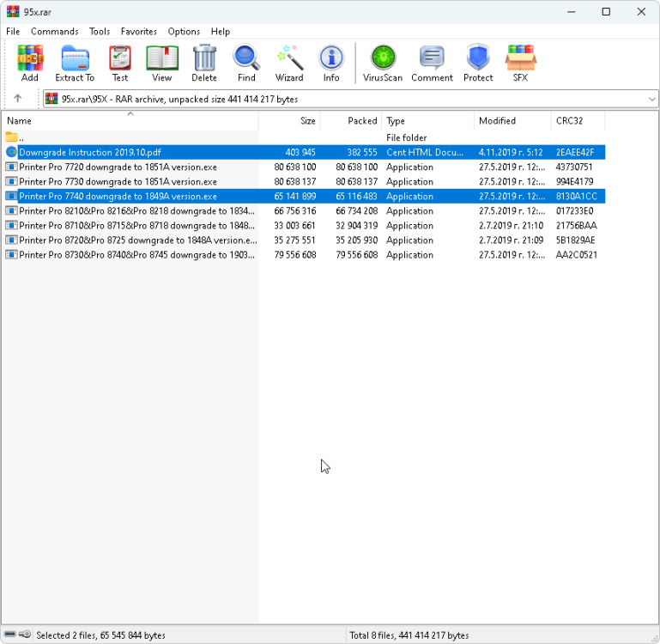
Task: Expand the address bar path dropdown
Action: point(652,99)
